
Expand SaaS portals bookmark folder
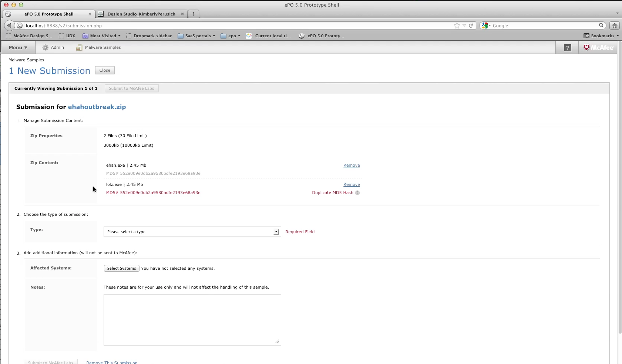(x=196, y=36)
